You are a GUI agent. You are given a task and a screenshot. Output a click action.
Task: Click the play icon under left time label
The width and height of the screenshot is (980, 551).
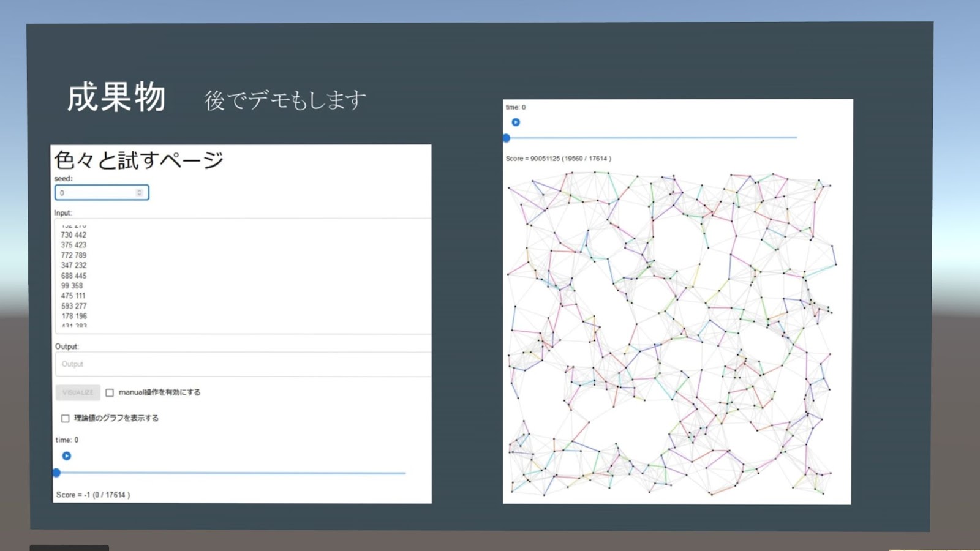coord(67,456)
